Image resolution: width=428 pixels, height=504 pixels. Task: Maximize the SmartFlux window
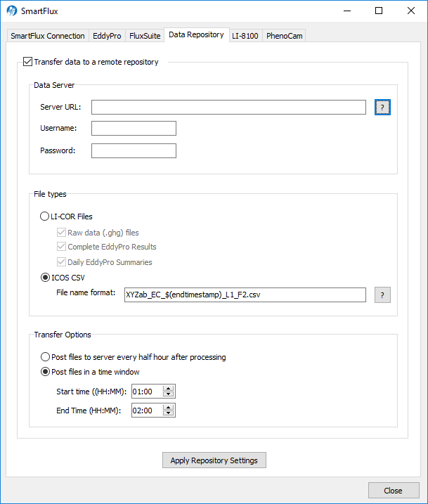click(x=379, y=11)
